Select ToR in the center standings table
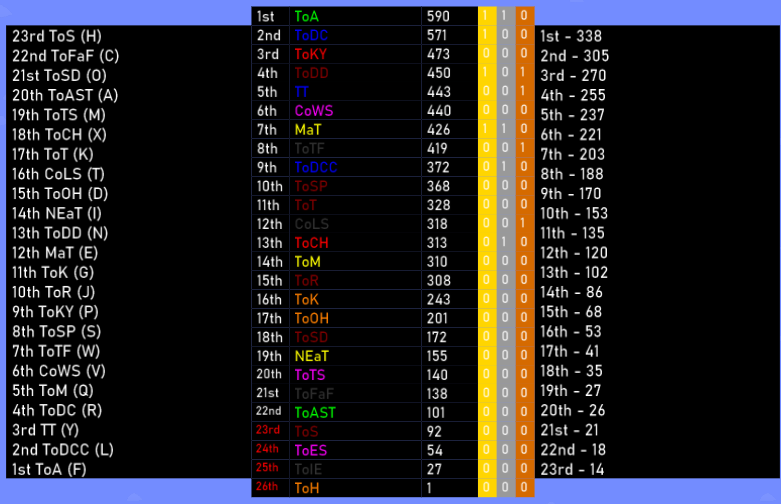The height and width of the screenshot is (504, 781). coord(306,281)
